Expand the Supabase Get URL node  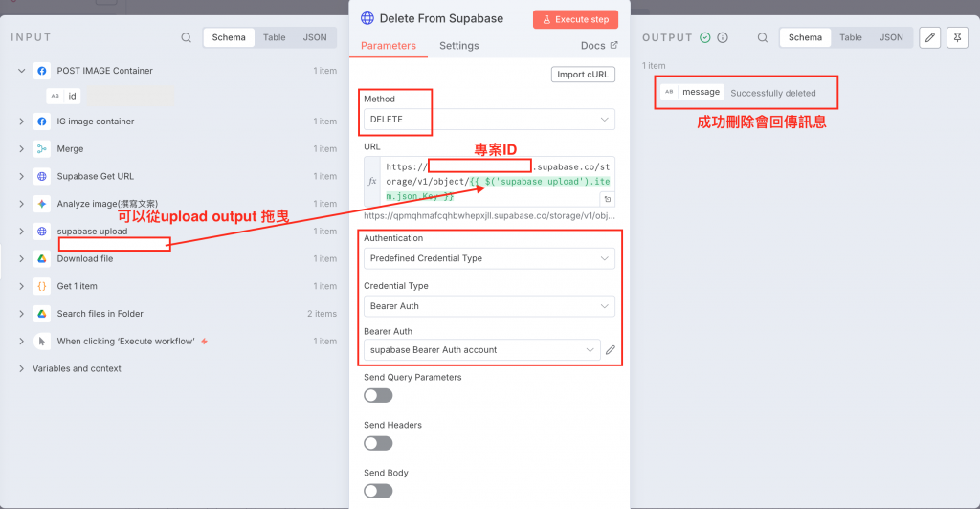coord(21,176)
